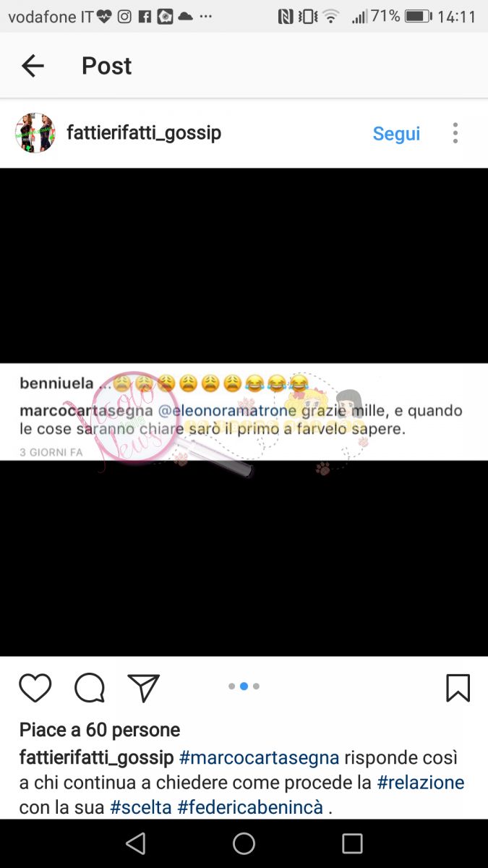
Task: Open the fattierifatti_gossip username in the post header
Action: coord(144,133)
